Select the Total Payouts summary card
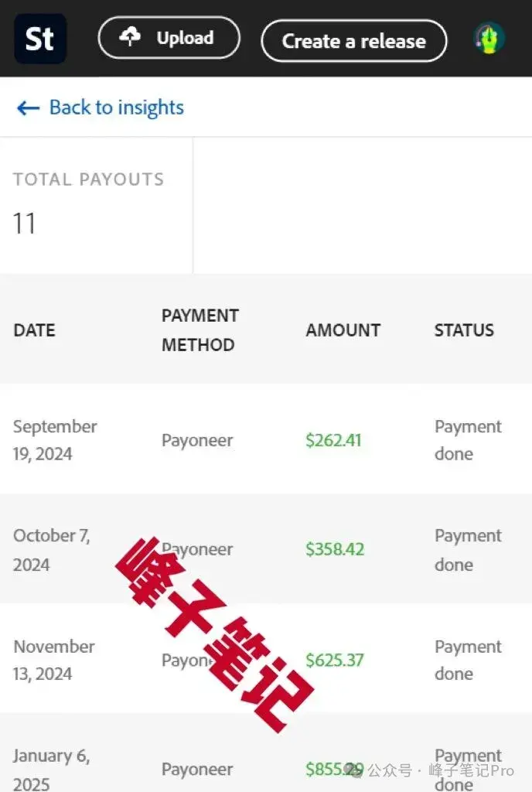 [96, 205]
